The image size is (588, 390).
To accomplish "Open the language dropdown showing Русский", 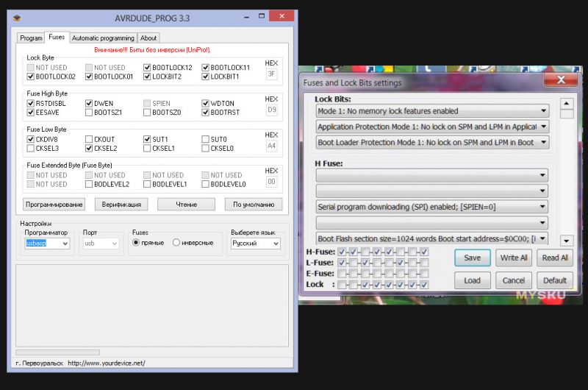I will [x=255, y=244].
